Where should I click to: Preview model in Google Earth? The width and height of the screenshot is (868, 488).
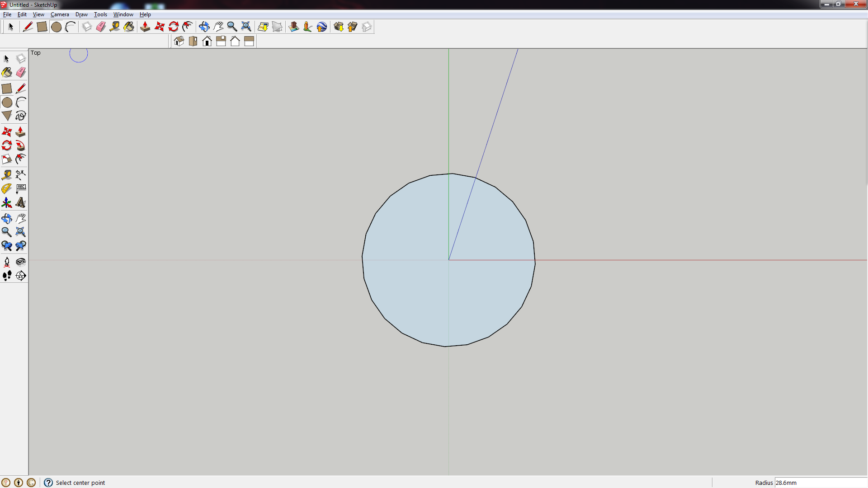click(322, 27)
